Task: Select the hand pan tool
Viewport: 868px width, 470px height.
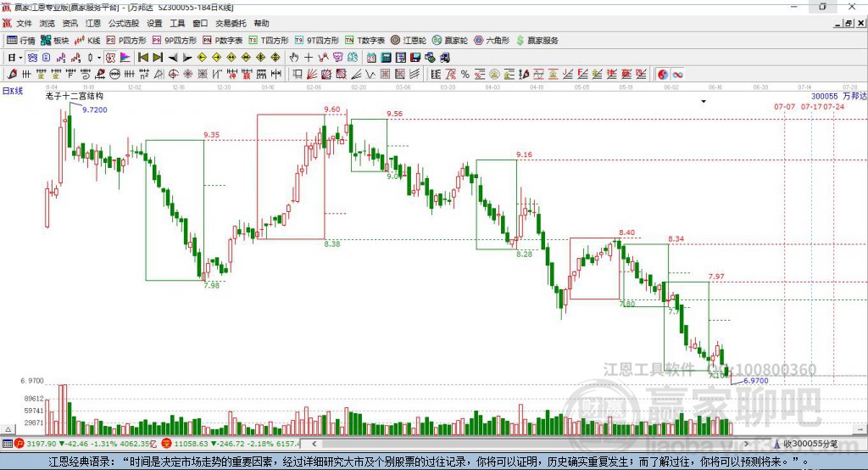Action: click(x=293, y=58)
